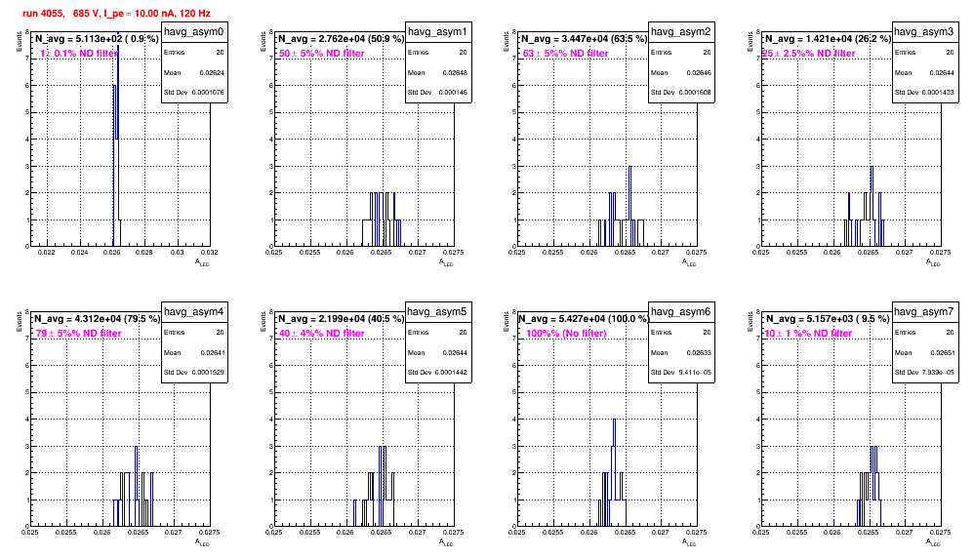Select the havg_asym1 stats box title
Screen dimensions: 974x560
click(x=437, y=31)
